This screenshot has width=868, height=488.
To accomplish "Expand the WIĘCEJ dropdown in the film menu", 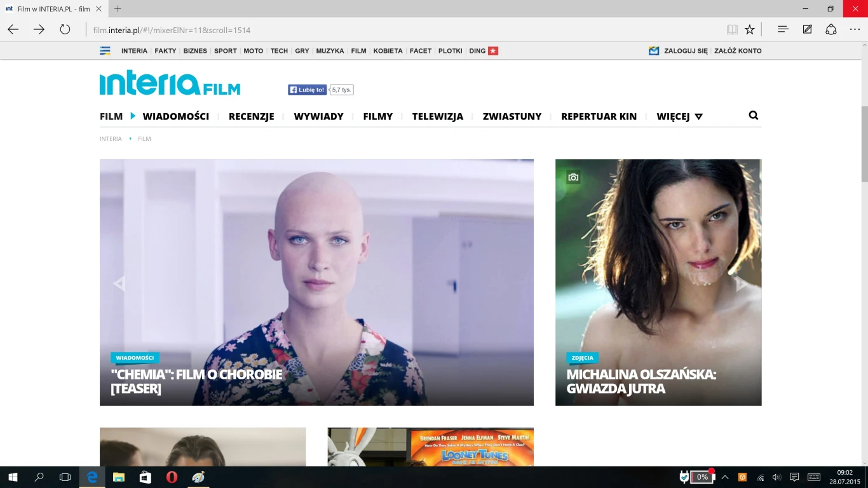I will point(679,116).
